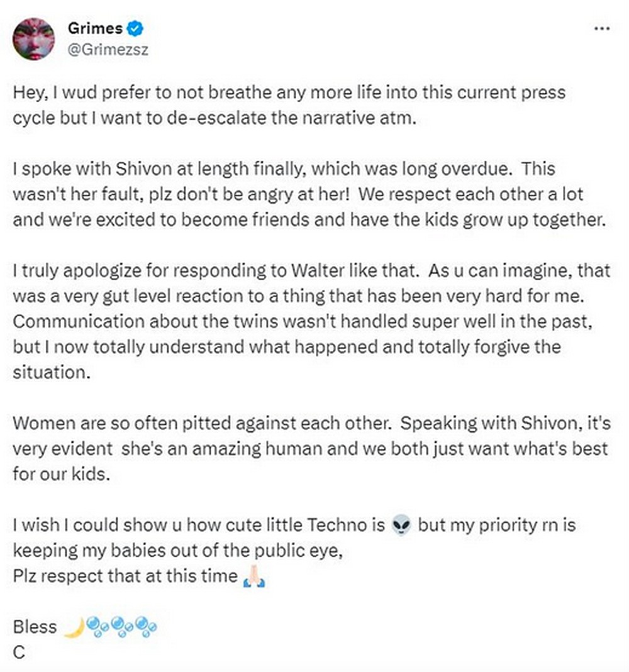Click the crescent moon emoji

click(x=74, y=627)
